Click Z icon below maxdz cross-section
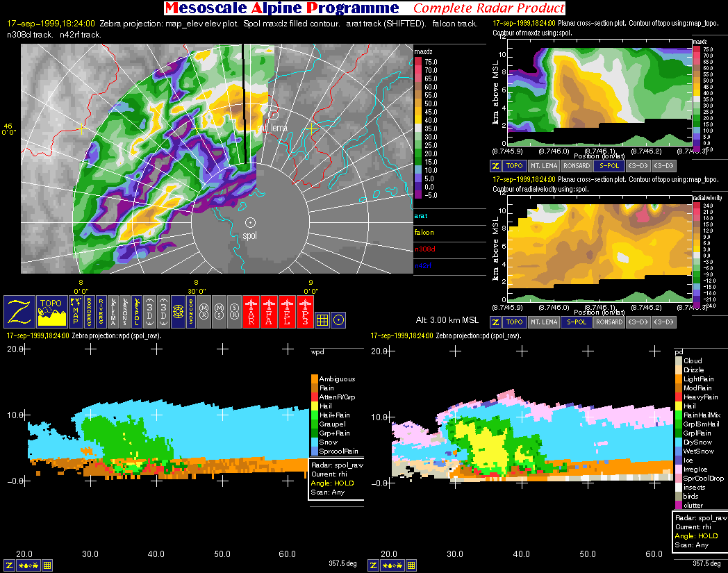The width and height of the screenshot is (728, 573). coord(495,166)
